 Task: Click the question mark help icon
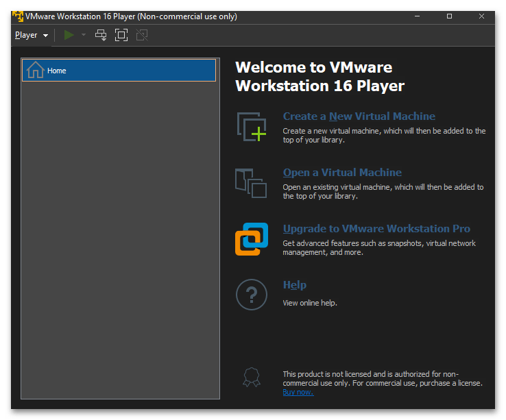[252, 295]
